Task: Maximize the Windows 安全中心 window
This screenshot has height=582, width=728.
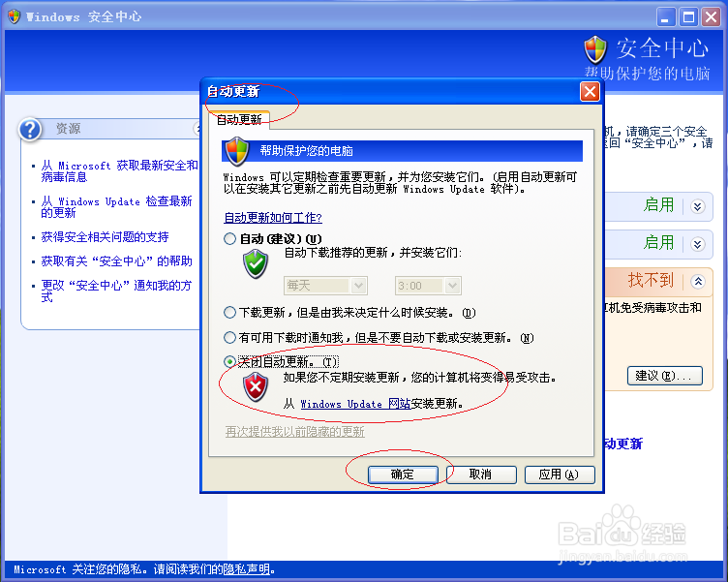Action: coord(688,17)
